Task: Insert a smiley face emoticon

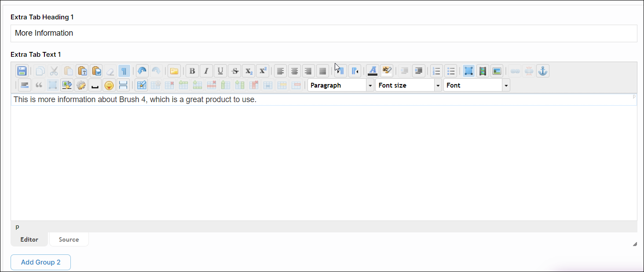Action: [x=109, y=85]
